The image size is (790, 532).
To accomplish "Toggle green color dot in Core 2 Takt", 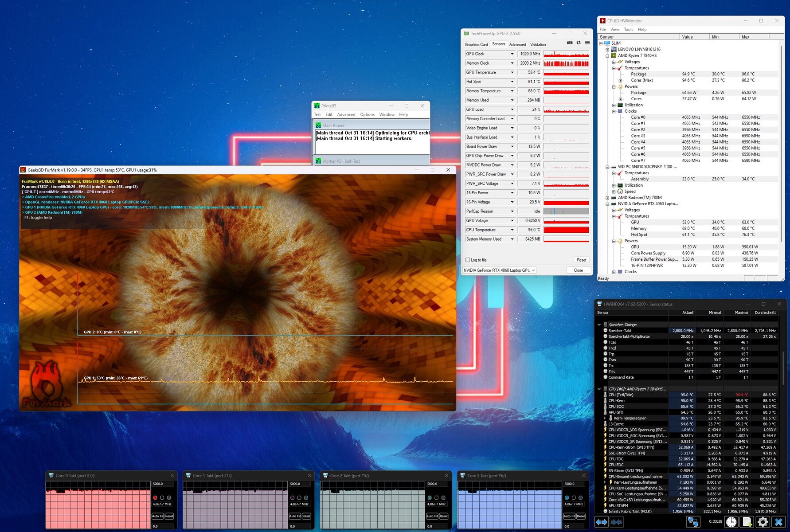I will click(x=430, y=498).
